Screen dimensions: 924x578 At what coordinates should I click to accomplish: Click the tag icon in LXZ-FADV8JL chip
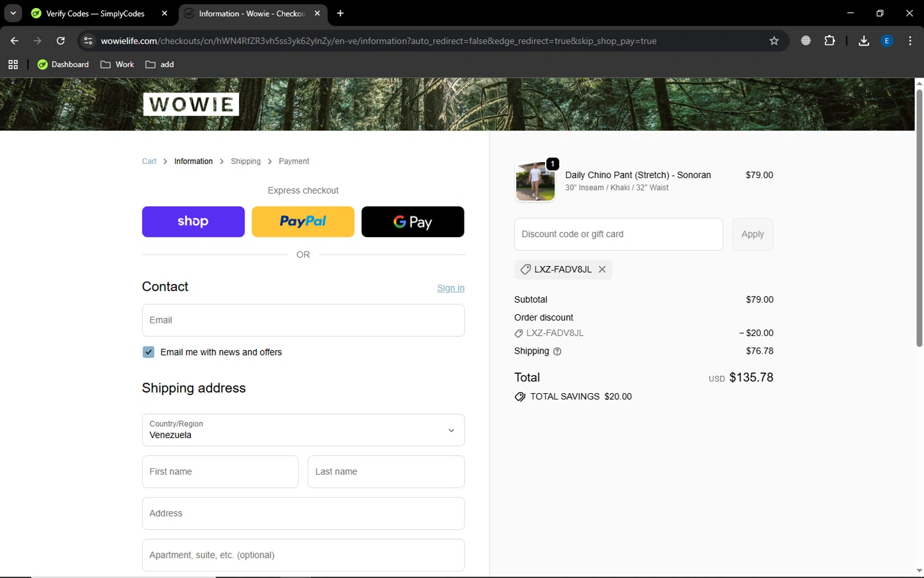tap(525, 269)
